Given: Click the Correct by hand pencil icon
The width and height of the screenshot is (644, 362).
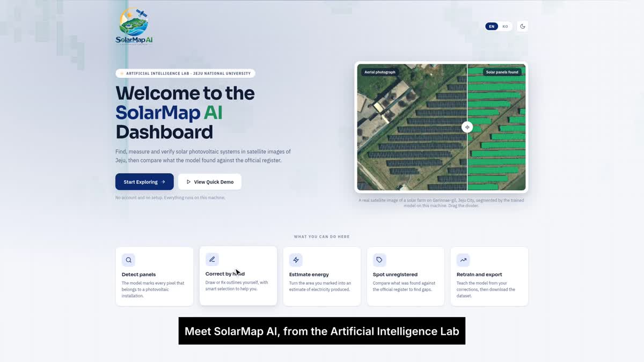Looking at the screenshot, I should click(212, 260).
